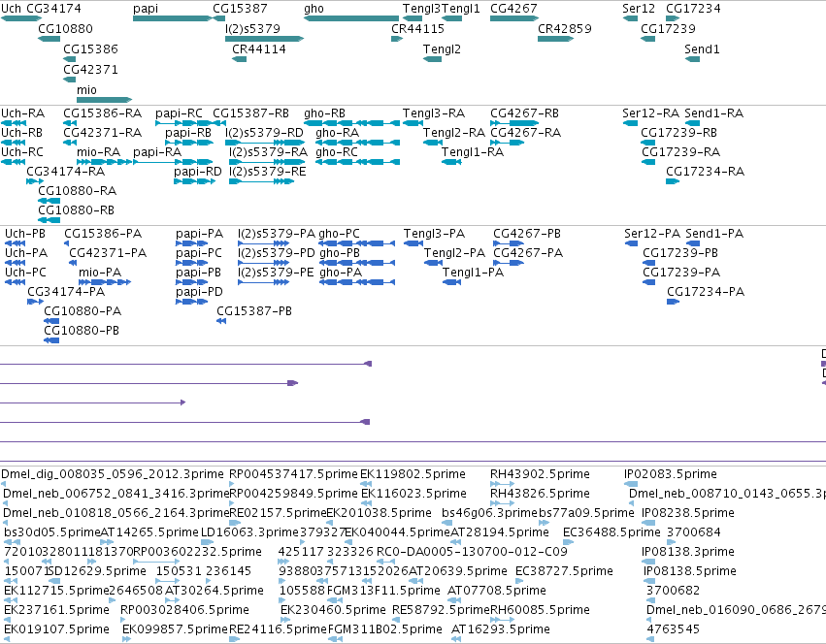Select EST EK119802.5prime

point(413,474)
